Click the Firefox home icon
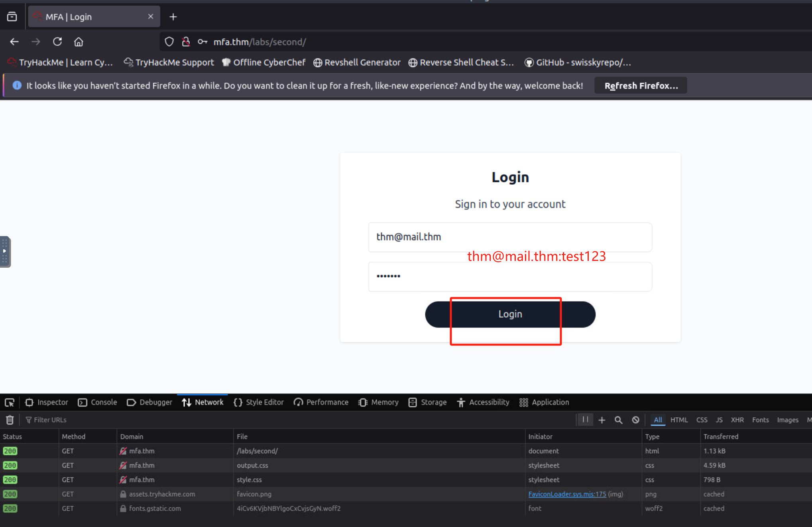 coord(79,41)
